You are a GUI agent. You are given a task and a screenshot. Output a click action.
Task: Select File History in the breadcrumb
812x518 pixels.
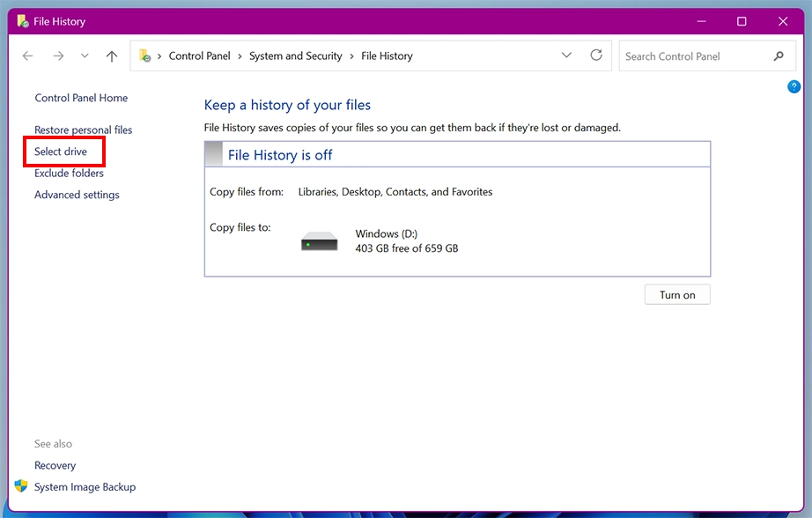[x=387, y=56]
